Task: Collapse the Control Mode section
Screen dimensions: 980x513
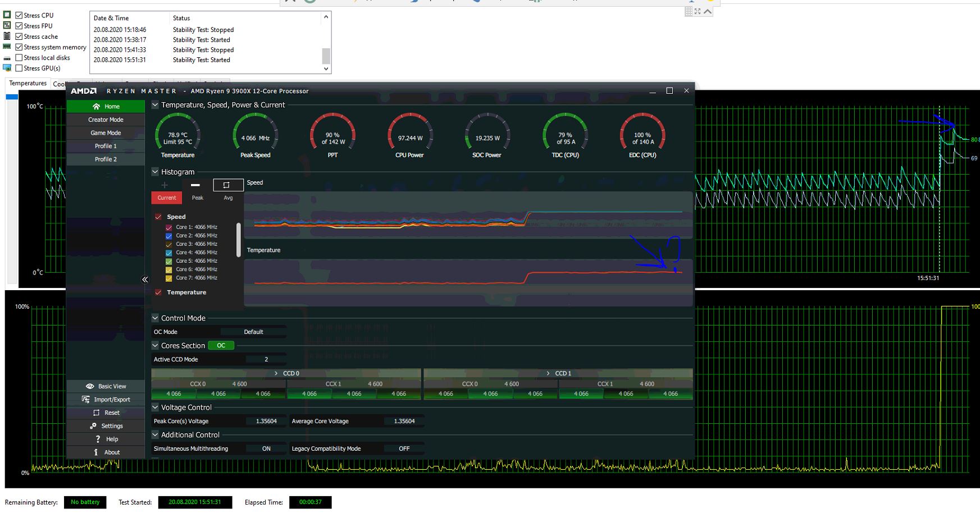Action: [156, 318]
